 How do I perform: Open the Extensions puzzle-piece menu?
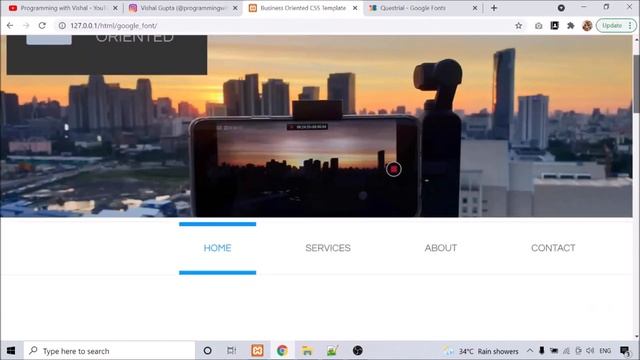tap(571, 26)
